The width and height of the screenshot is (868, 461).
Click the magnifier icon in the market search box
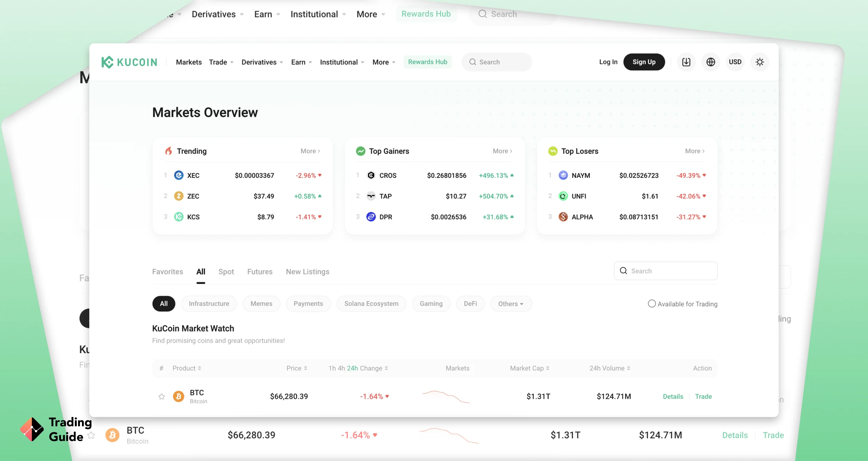(x=623, y=271)
